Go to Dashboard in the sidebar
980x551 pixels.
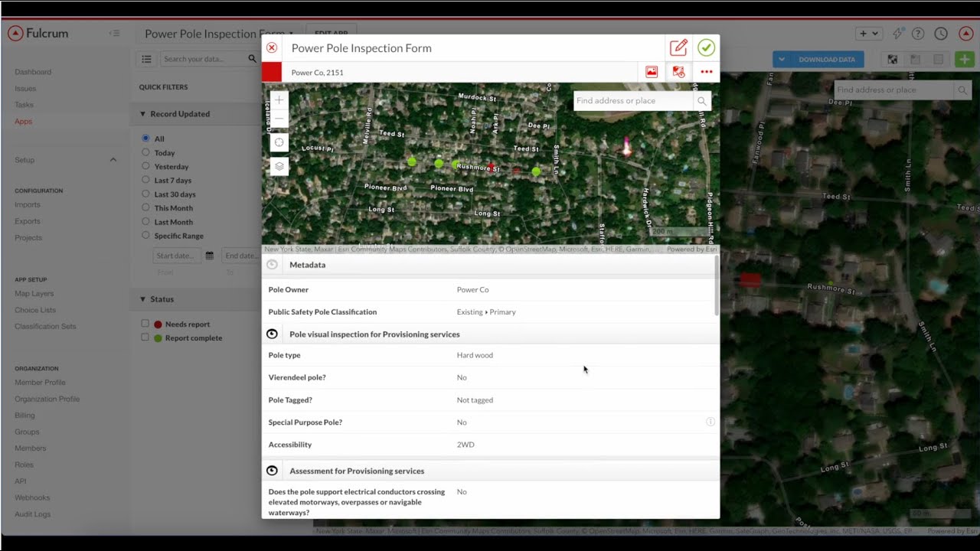click(33, 72)
